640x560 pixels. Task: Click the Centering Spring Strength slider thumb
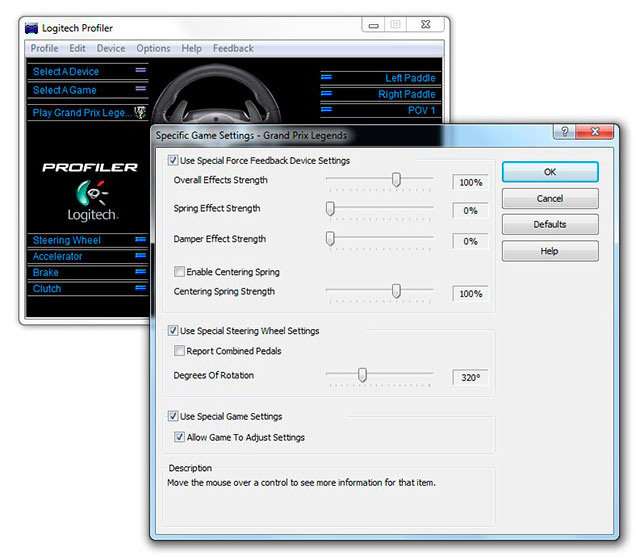pyautogui.click(x=396, y=291)
